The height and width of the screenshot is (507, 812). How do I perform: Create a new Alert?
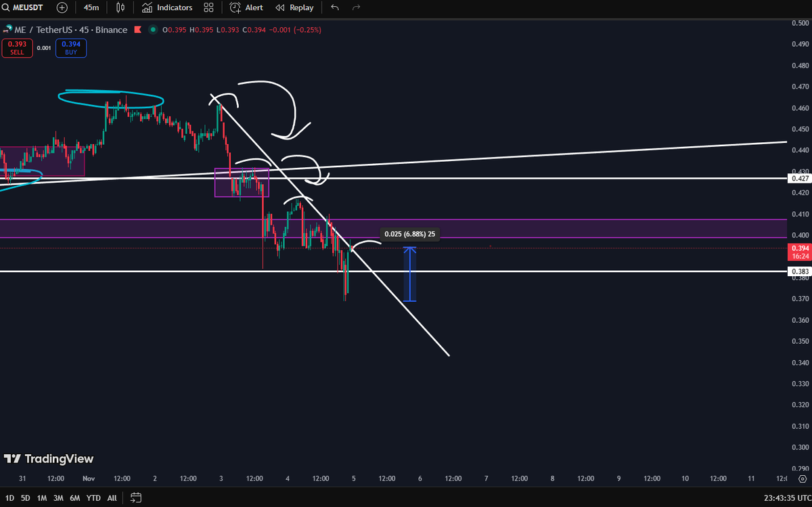point(246,7)
